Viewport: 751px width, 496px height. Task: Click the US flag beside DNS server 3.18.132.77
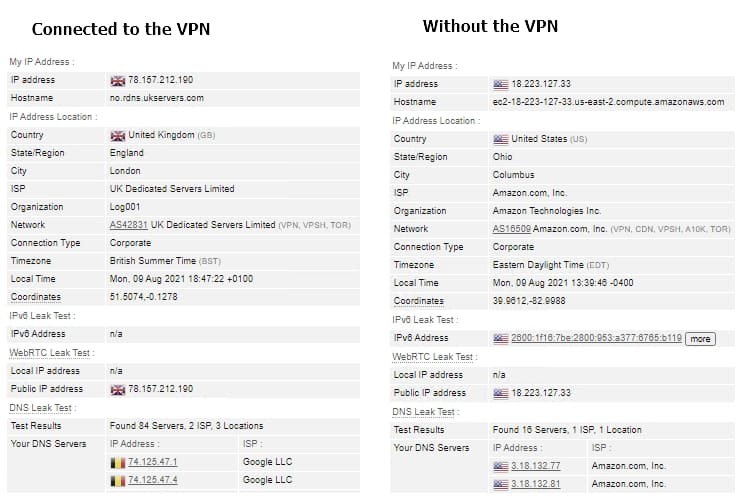tap(501, 466)
